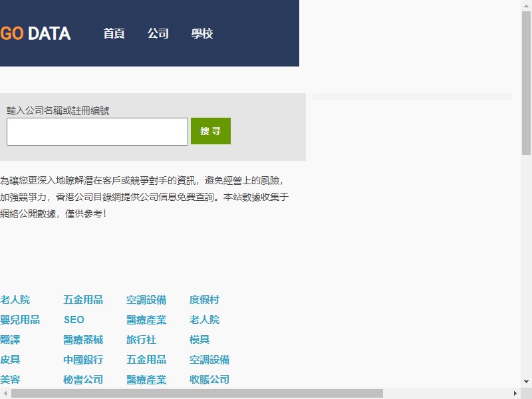Open the 皮具 category link
532x399 pixels.
click(10, 360)
